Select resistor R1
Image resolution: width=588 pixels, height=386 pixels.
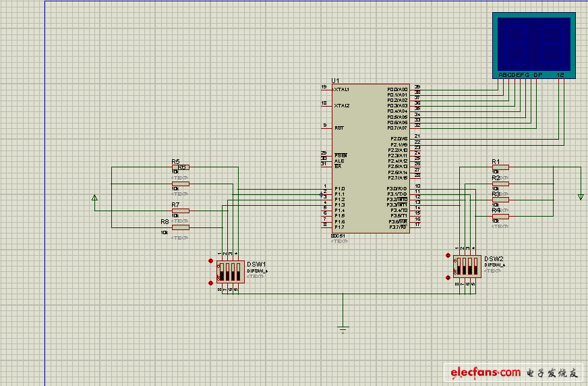500,167
